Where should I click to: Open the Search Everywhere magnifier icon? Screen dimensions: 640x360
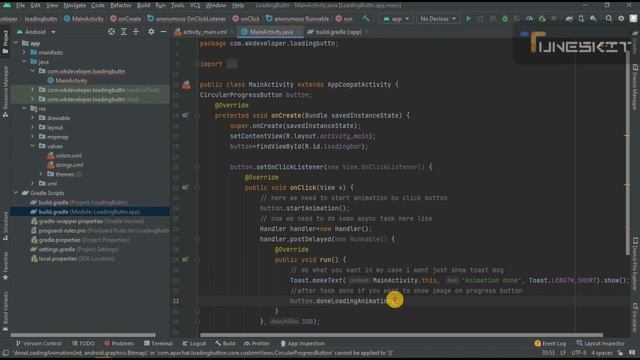(609, 19)
